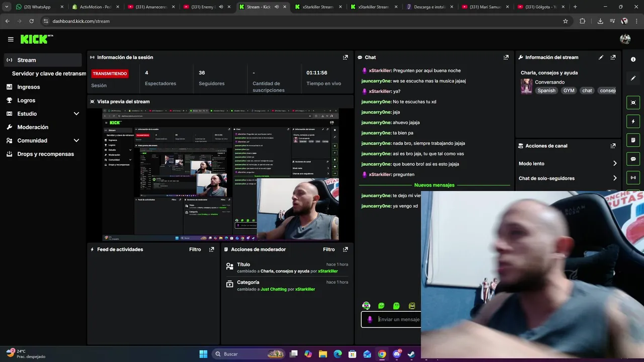Viewport: 644px width, 362px height.
Task: Pop out the Acciones de moderador panel
Action: 345,249
